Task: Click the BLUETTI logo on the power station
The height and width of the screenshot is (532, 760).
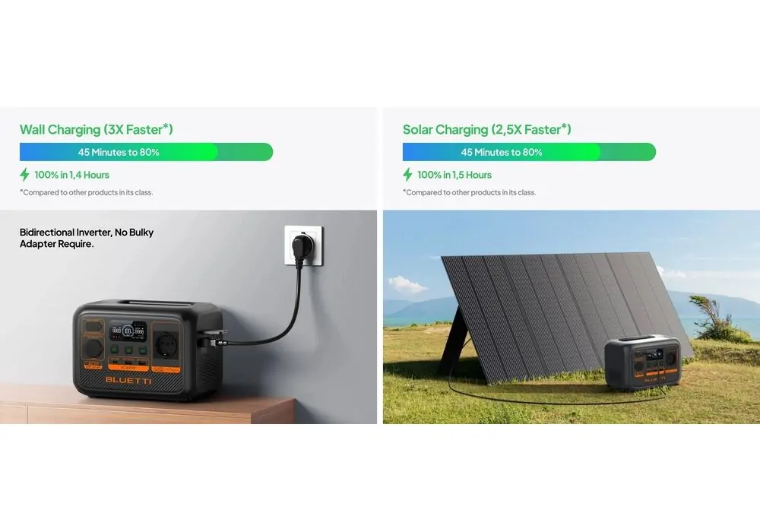Action: (128, 380)
